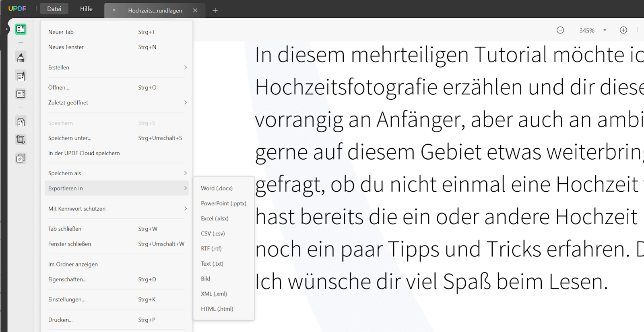The height and width of the screenshot is (332, 644).
Task: Select the Crop pages sidebar tool
Action: point(21,139)
